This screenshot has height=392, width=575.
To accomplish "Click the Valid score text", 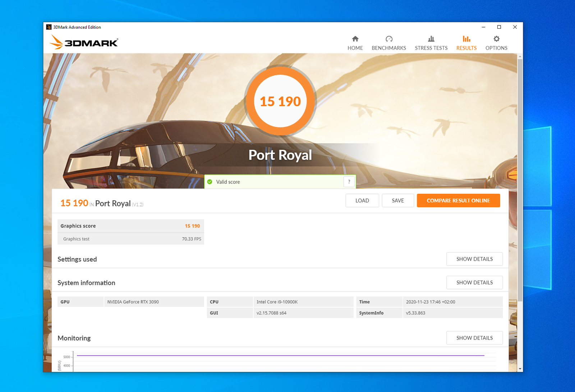I will click(x=228, y=182).
